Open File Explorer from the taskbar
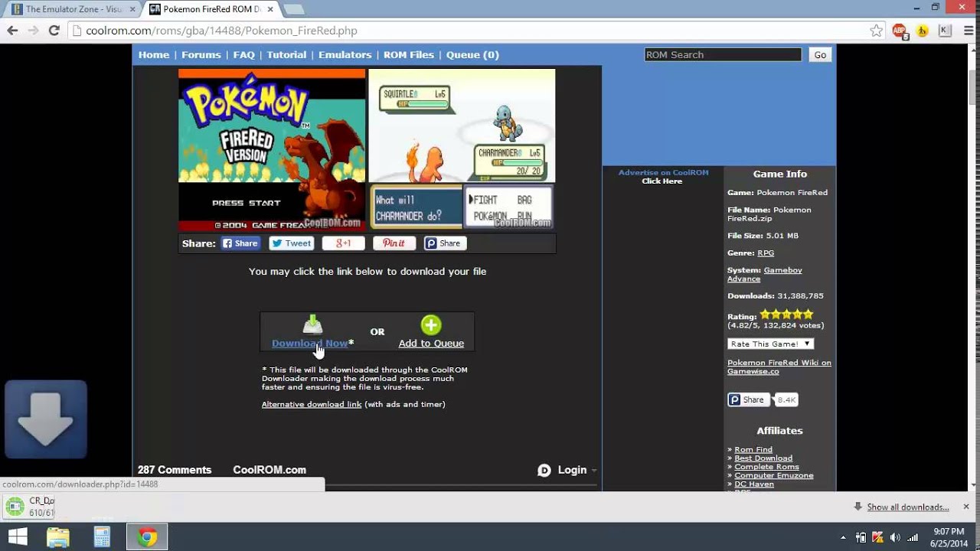 (x=58, y=537)
